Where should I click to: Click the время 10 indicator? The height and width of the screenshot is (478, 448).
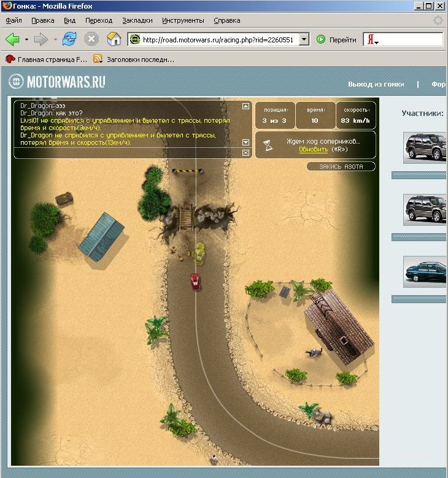[x=315, y=115]
